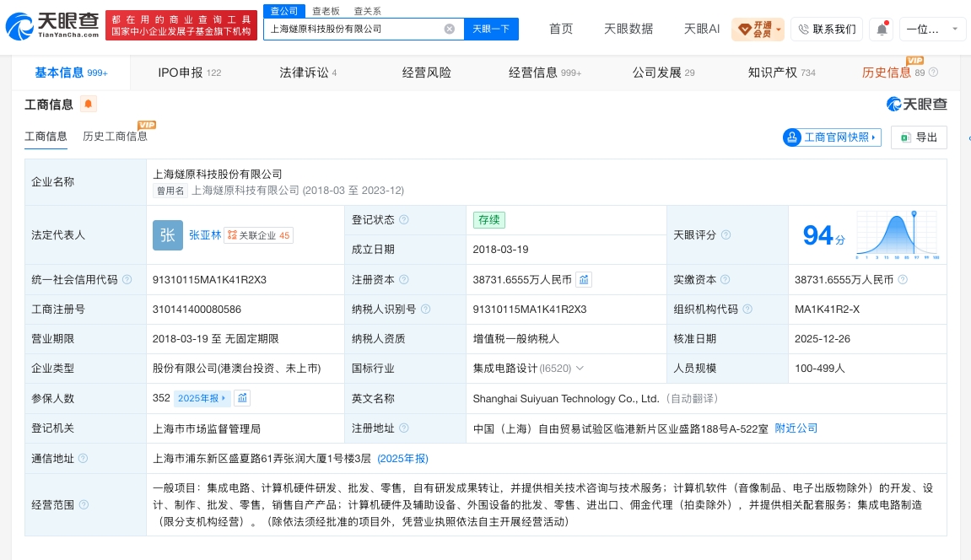Clear the search box with the X icon
The height and width of the screenshot is (560, 971).
[x=450, y=29]
